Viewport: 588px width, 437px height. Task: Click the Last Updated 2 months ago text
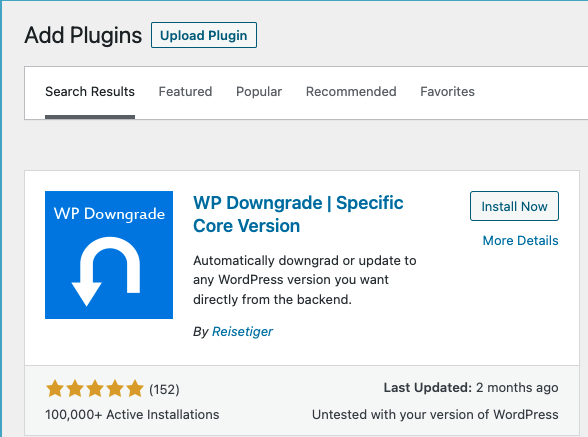[471, 387]
